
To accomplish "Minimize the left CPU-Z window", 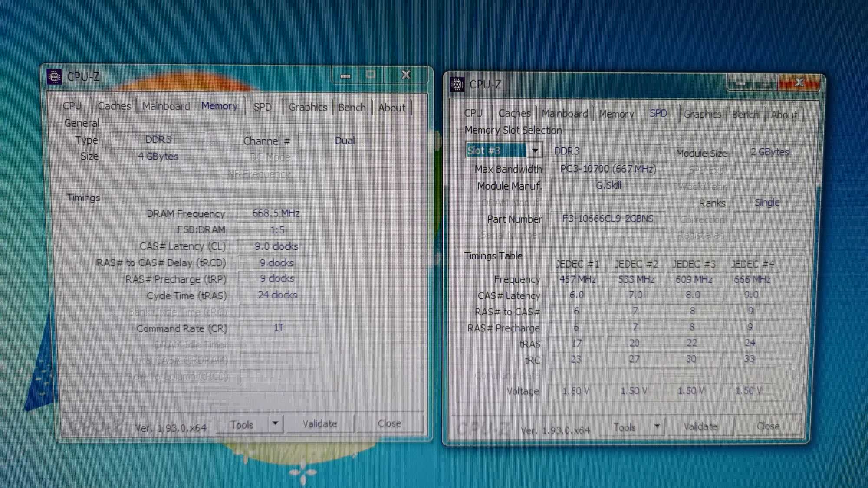I will [x=345, y=75].
